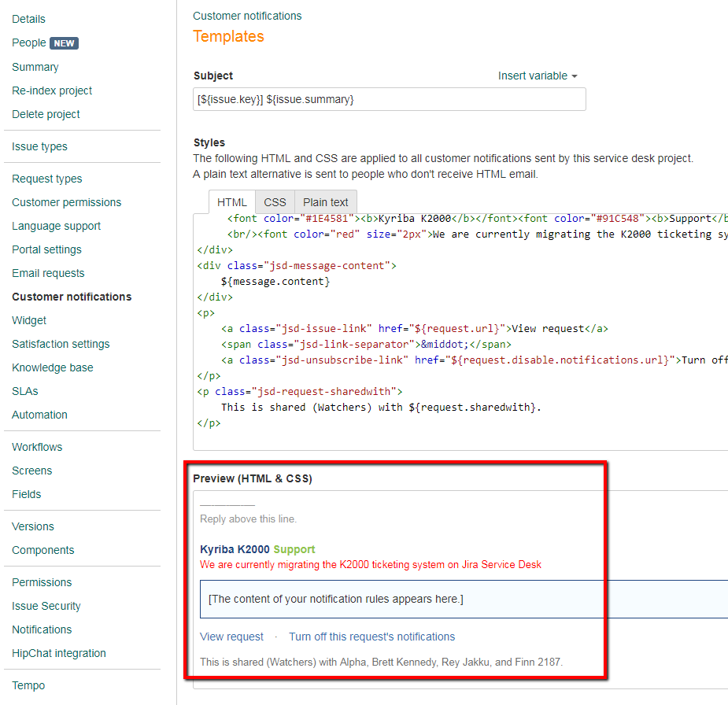Screen dimensions: 728x705
Task: Navigate to Portal settings
Action: (x=46, y=249)
